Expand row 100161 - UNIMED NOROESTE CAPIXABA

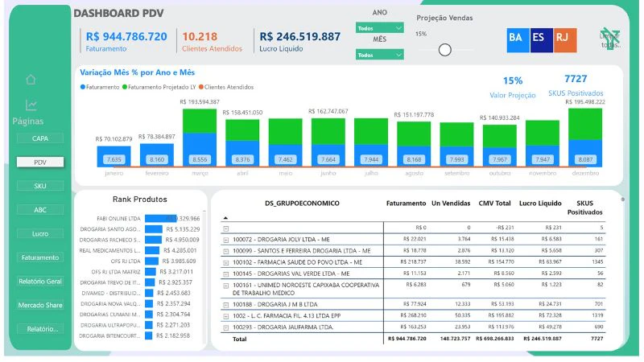[x=226, y=286]
